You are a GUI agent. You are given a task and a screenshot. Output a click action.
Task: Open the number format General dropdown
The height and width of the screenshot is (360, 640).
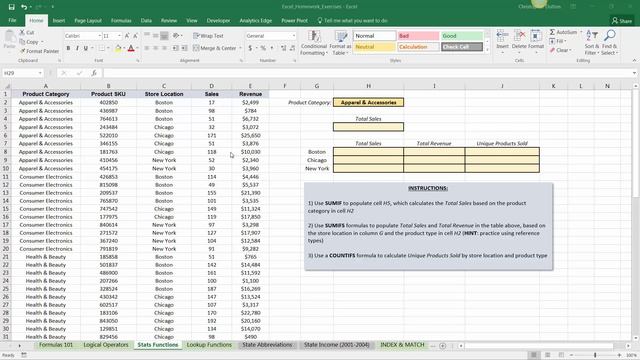[x=293, y=36]
